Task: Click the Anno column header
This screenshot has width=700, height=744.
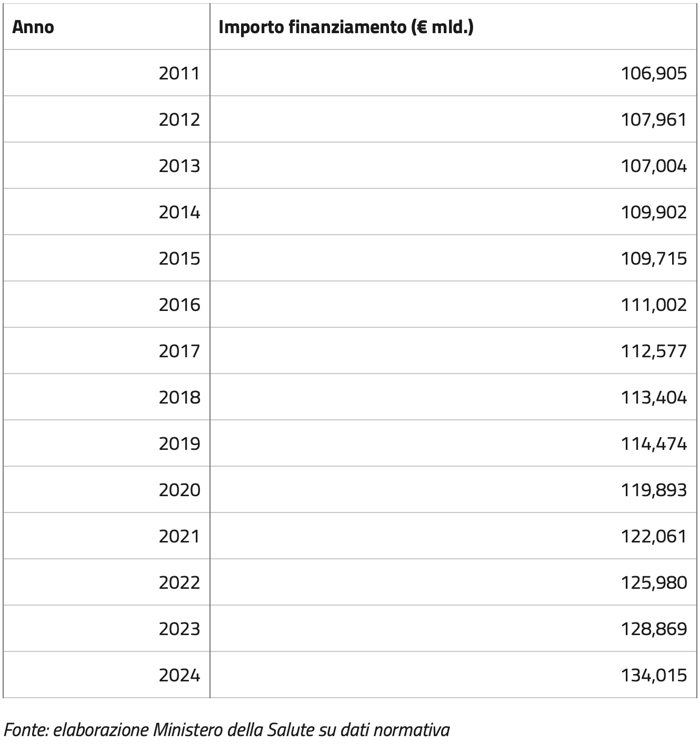Action: (33, 27)
